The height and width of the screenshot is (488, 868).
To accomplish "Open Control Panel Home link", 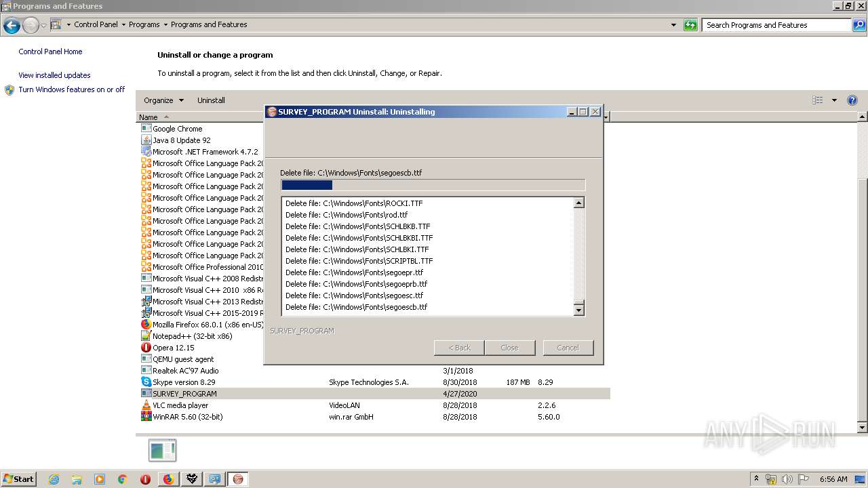I will tap(50, 52).
